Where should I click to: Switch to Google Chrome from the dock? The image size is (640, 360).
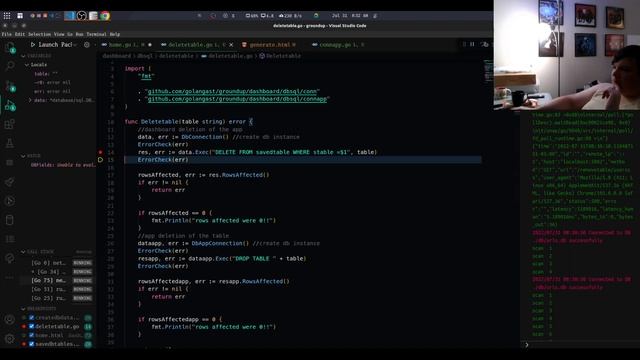point(105,16)
